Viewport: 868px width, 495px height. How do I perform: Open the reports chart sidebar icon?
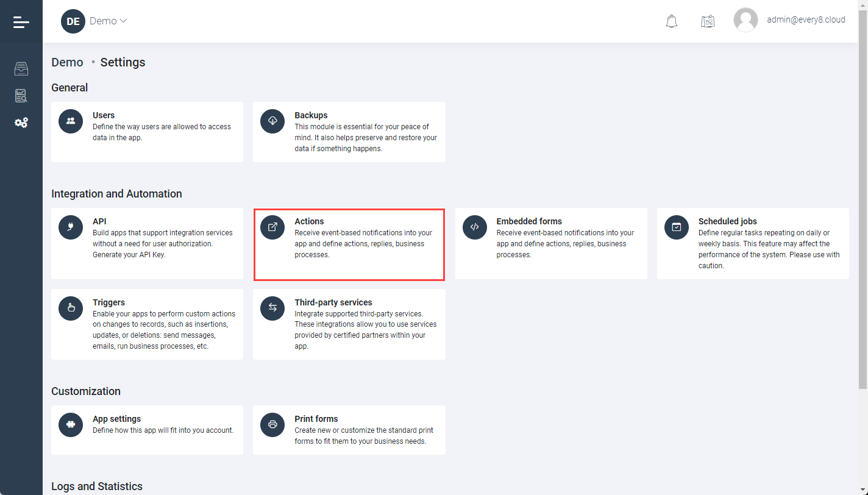point(21,96)
